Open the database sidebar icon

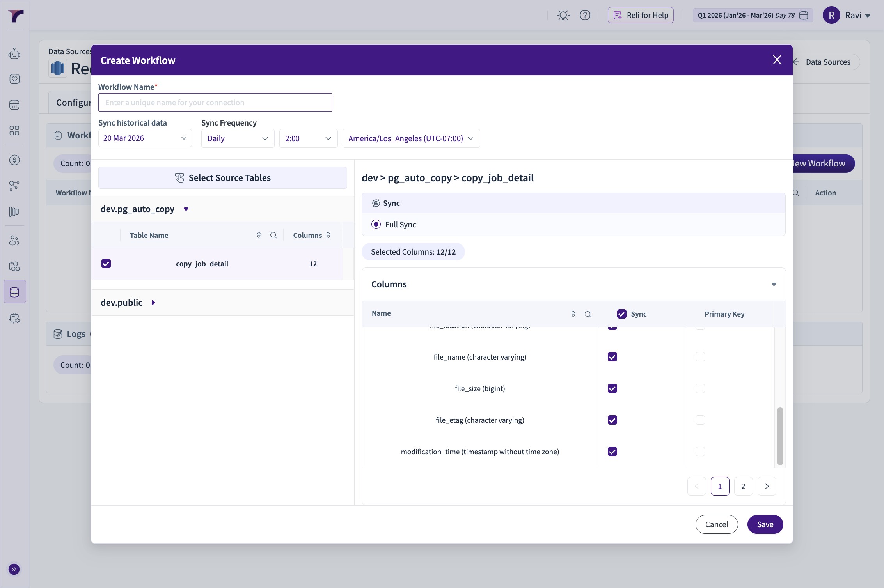(x=14, y=292)
